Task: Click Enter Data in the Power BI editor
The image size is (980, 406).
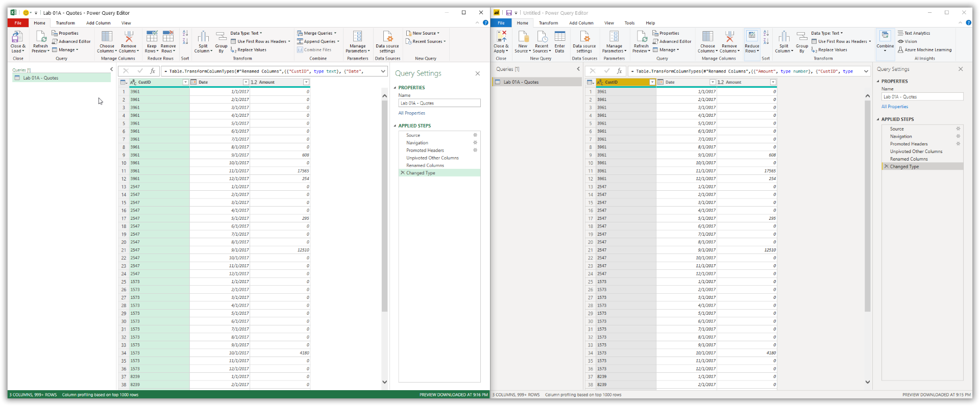Action: pos(560,41)
